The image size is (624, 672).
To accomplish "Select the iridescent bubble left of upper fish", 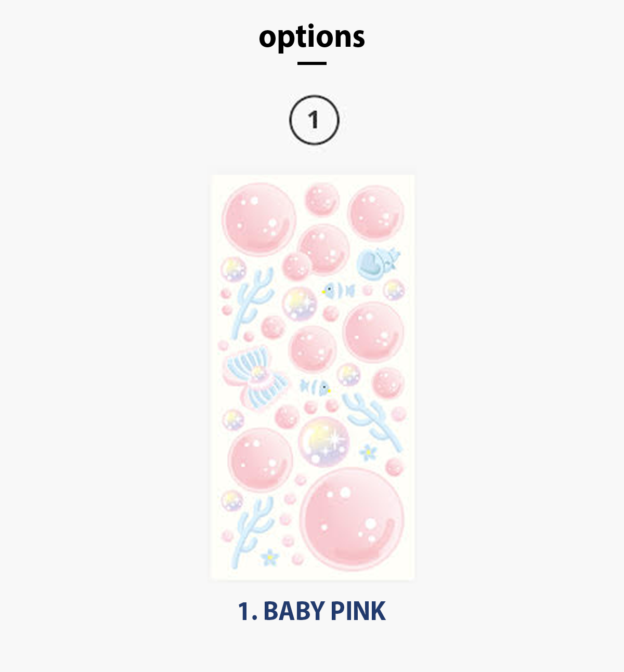I will click(x=299, y=304).
